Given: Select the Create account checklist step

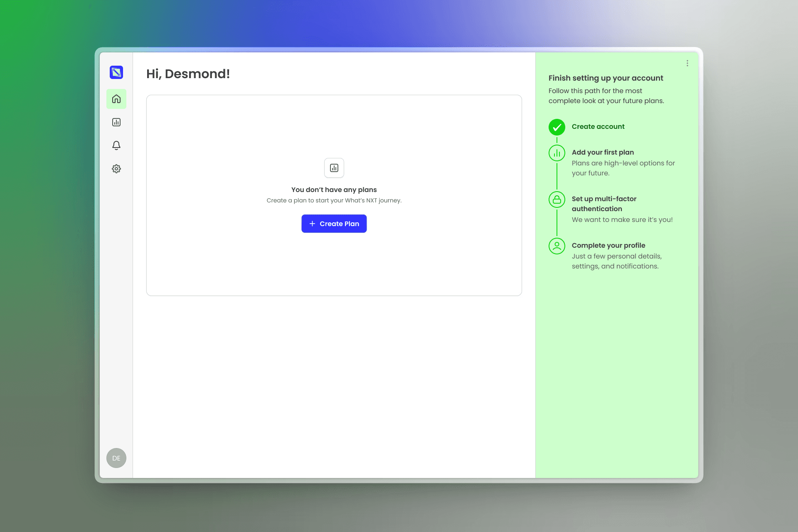Looking at the screenshot, I should click(x=598, y=126).
